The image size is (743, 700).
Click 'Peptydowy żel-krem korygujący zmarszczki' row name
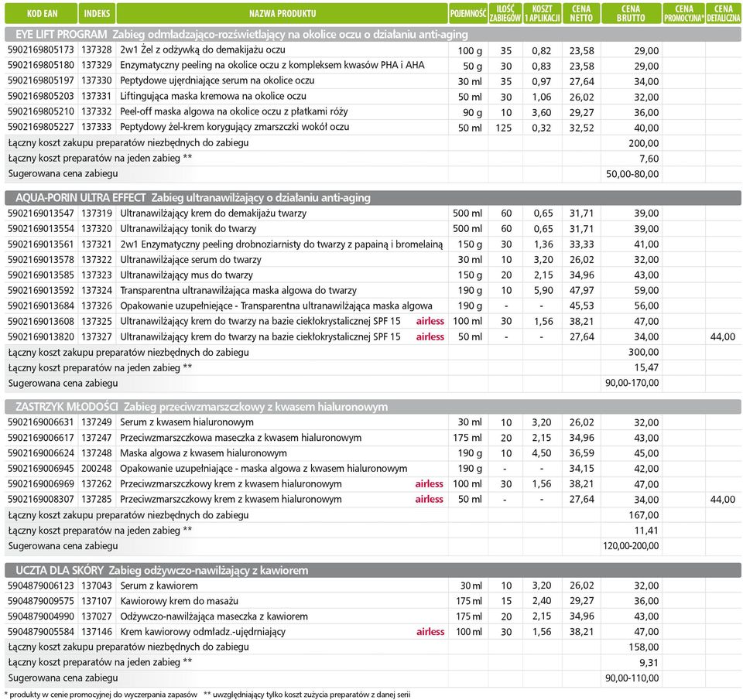pos(235,127)
